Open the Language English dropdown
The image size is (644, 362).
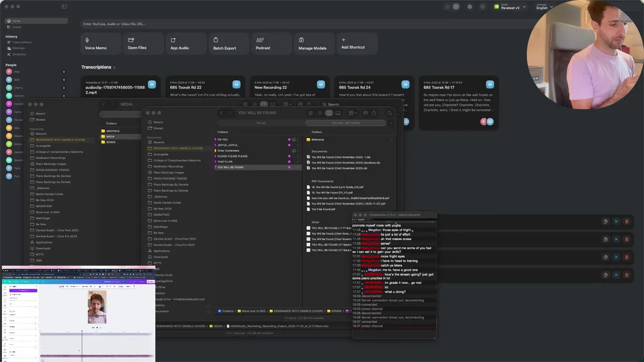tap(544, 7)
